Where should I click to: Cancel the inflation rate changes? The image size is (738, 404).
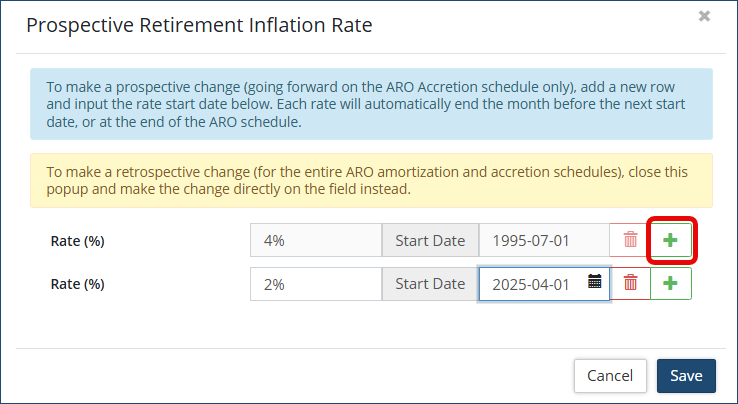click(x=610, y=376)
